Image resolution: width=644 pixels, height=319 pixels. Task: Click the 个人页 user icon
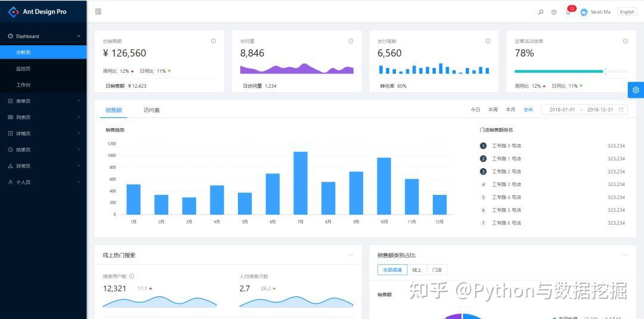pos(11,182)
